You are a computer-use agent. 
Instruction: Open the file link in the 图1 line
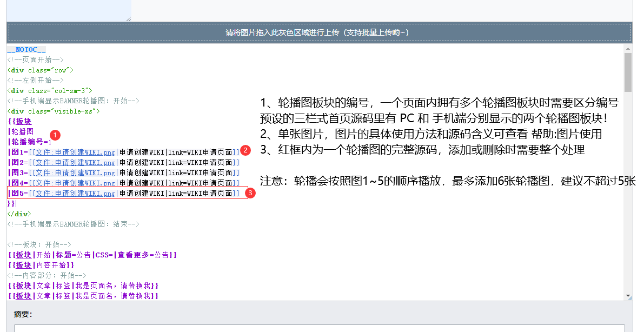(x=75, y=152)
